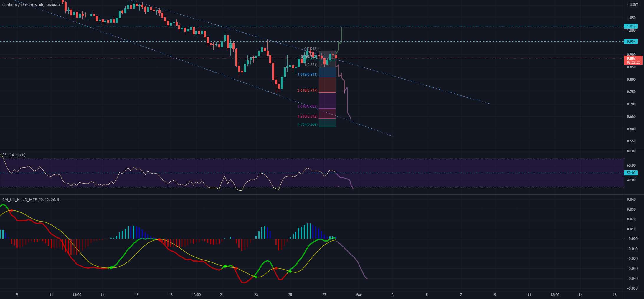Click Fibonacci level label 4.764(0.608)

click(x=308, y=125)
